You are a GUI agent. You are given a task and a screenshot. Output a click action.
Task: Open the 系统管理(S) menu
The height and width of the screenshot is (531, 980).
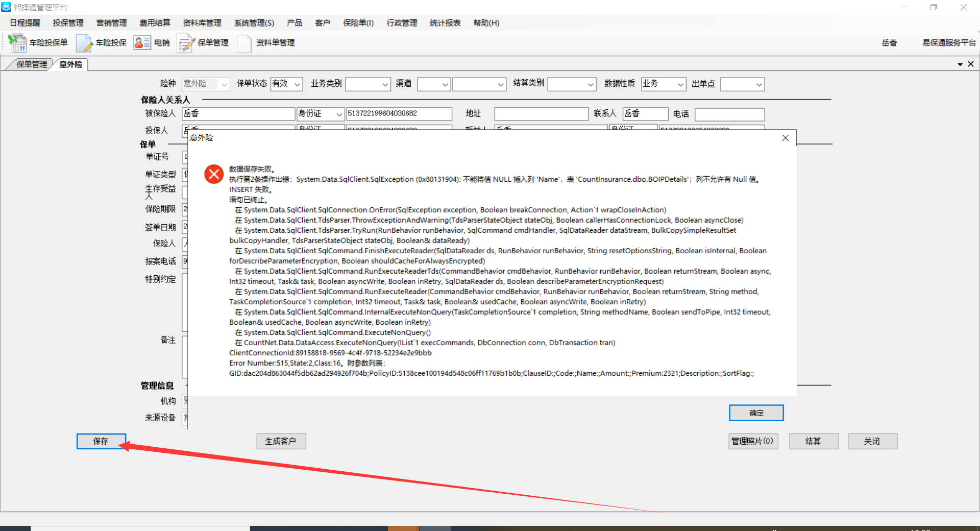pos(254,23)
